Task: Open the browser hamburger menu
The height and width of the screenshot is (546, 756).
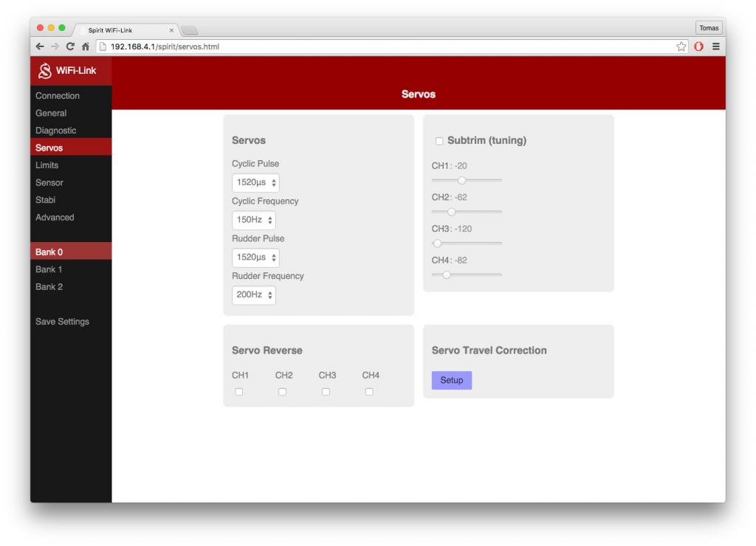Action: pyautogui.click(x=715, y=47)
